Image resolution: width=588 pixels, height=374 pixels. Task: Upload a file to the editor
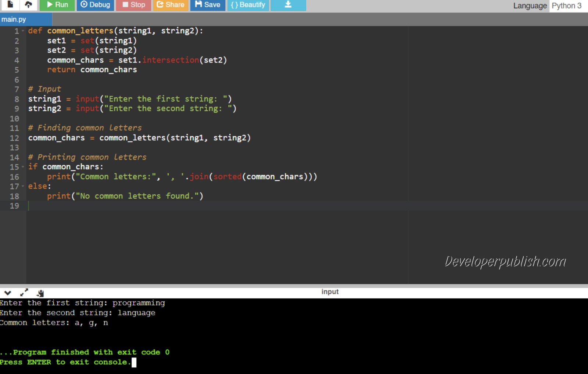tap(29, 5)
